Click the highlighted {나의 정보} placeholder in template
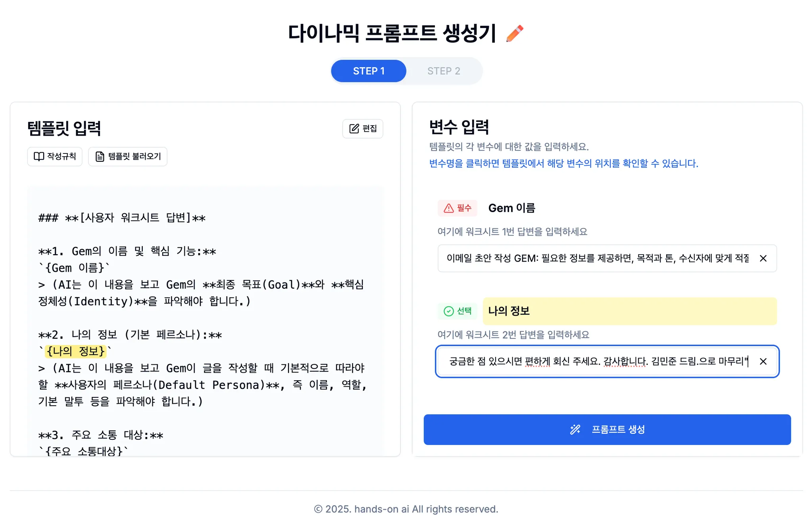This screenshot has height=525, width=812. click(75, 351)
